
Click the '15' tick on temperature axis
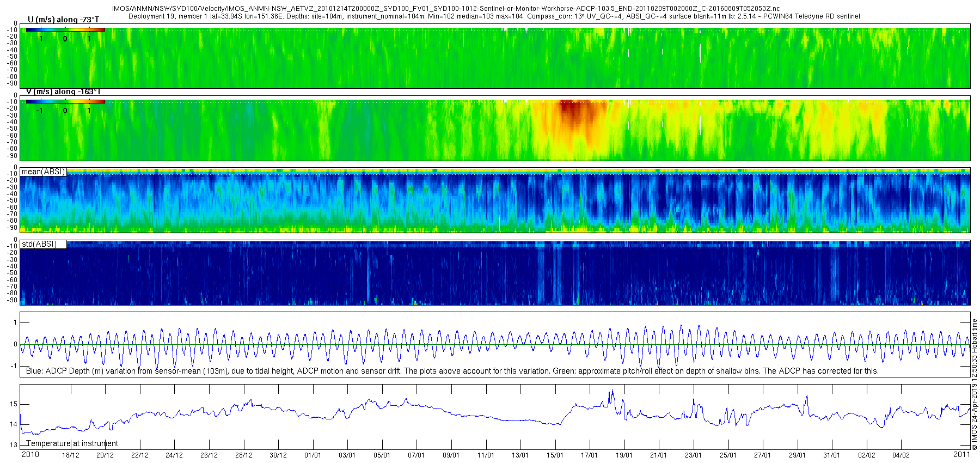14,404
